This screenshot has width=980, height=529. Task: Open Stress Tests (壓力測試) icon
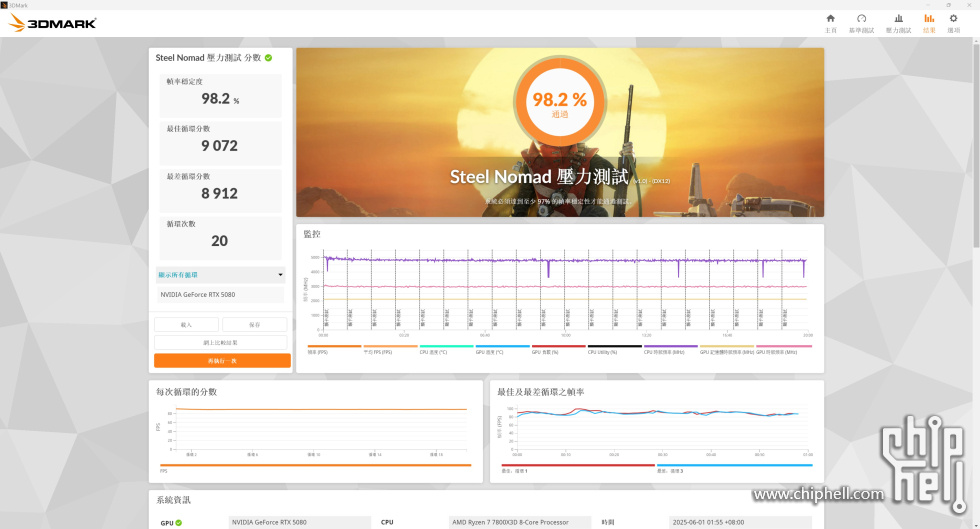coord(898,19)
